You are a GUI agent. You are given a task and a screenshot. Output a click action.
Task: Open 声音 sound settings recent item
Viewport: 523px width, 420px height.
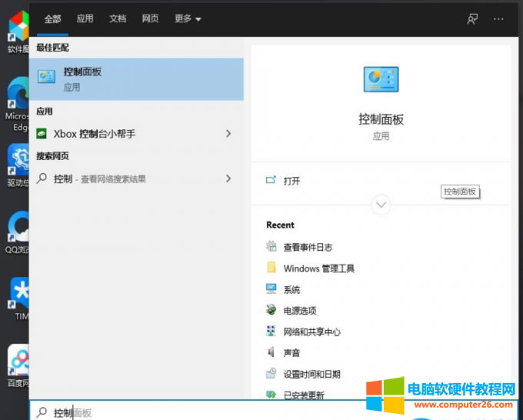coord(291,353)
